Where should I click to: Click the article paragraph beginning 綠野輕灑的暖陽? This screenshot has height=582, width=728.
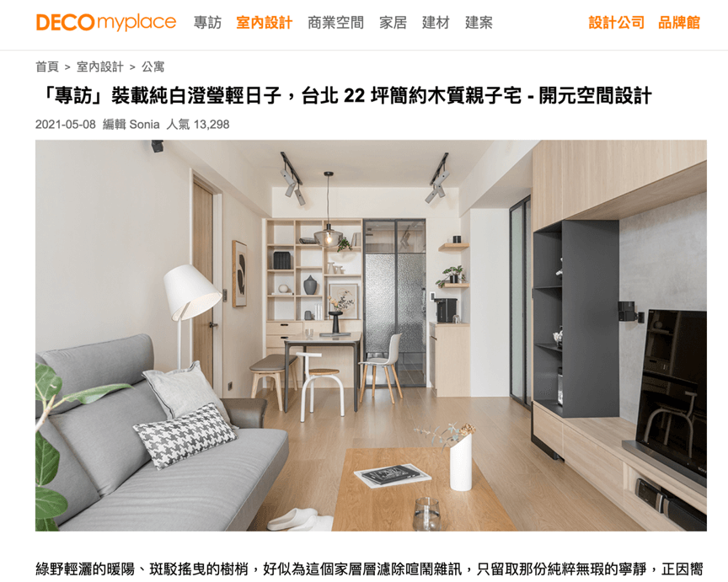(x=369, y=569)
